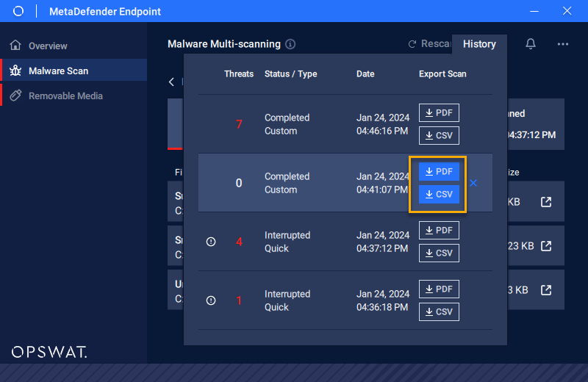
Task: Open external link icon on the 23 KB row
Action: tap(546, 246)
